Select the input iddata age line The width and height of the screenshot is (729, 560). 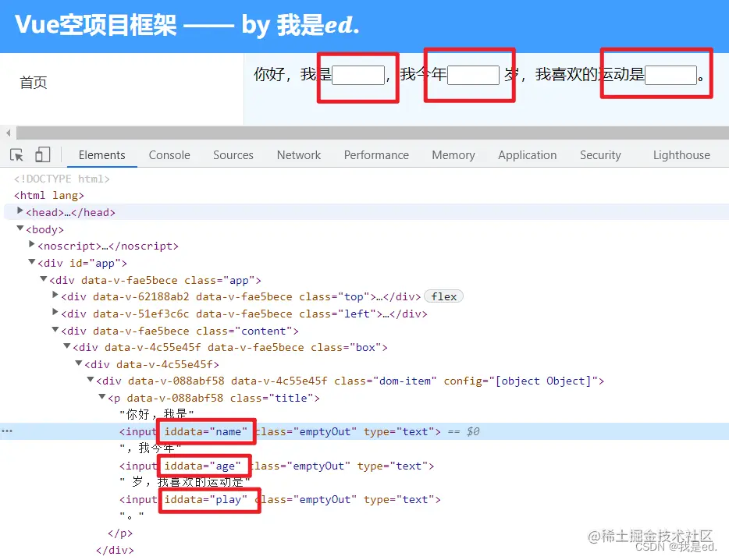[276, 466]
